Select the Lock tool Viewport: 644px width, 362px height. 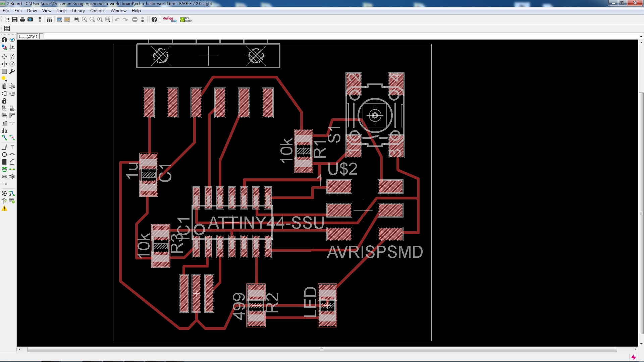click(4, 101)
